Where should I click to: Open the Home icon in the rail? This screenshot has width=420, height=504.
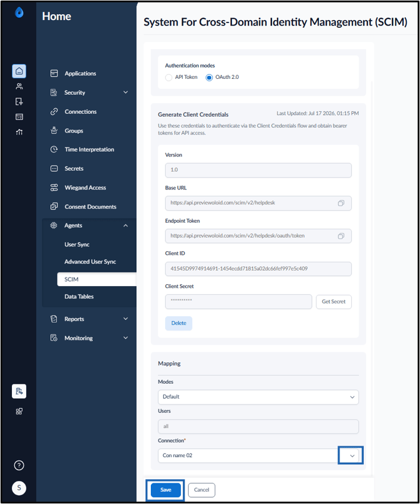pos(19,71)
